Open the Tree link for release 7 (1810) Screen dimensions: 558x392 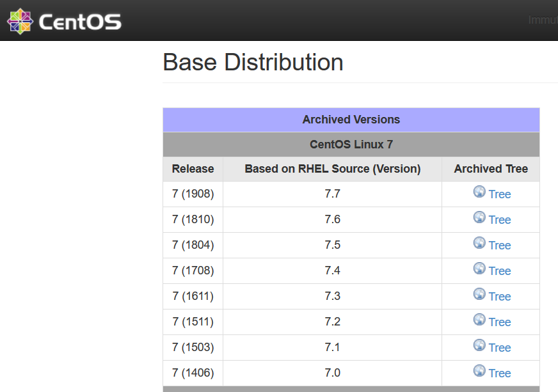point(500,220)
